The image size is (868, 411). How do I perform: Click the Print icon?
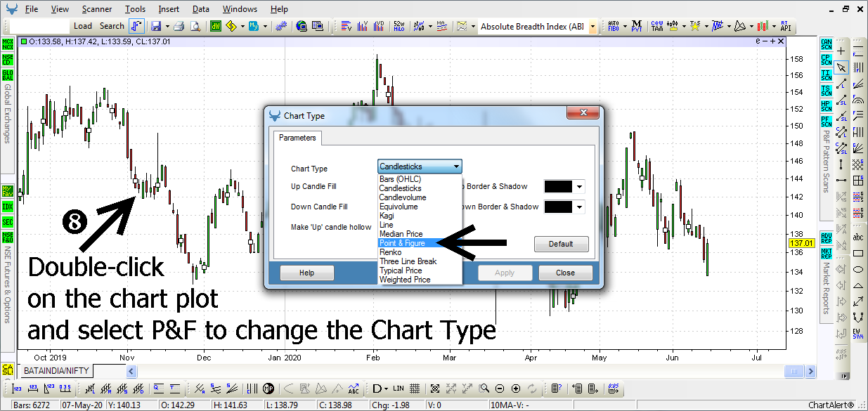coord(179,27)
